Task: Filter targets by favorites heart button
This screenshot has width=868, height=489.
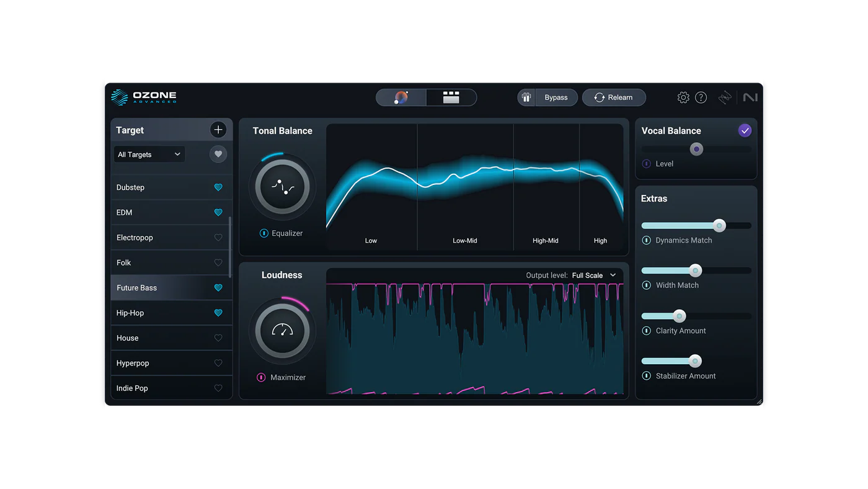Action: point(218,155)
